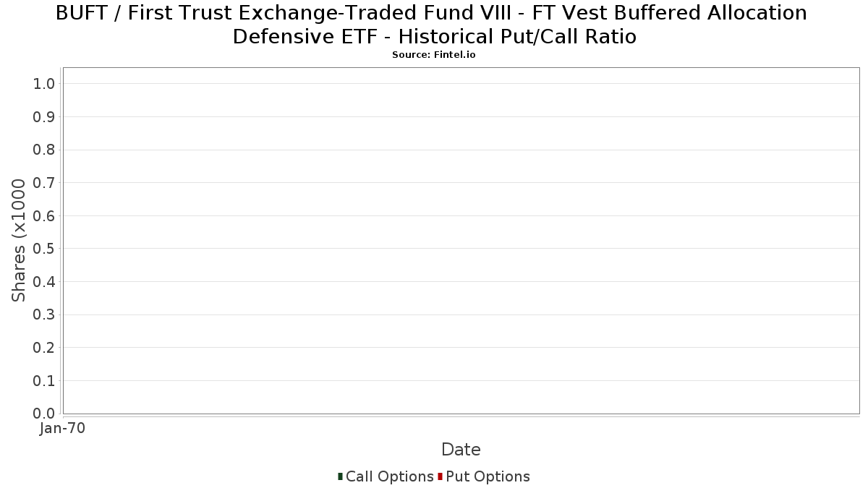Viewport: 868px width, 488px height.
Task: Click the Shares (x1000 y-axis title
Action: pyautogui.click(x=20, y=241)
